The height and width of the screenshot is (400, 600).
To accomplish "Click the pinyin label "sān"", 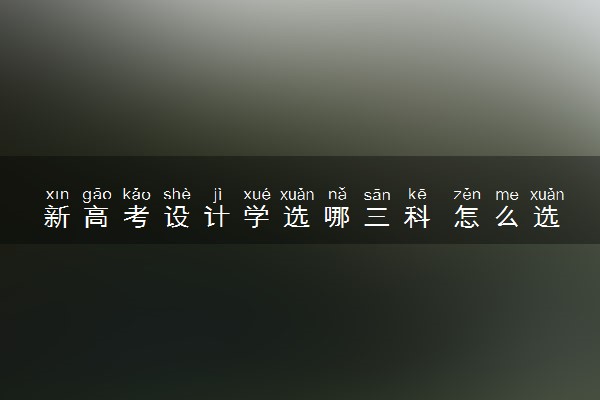I will point(377,195).
